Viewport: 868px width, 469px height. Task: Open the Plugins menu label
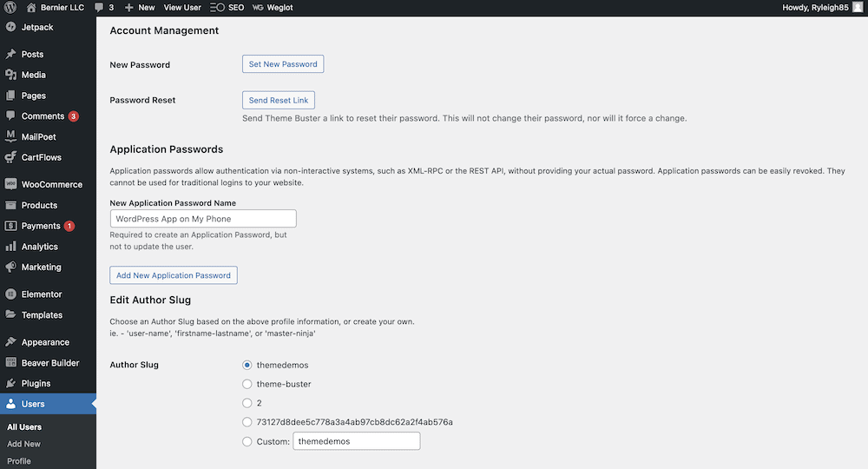tap(36, 383)
